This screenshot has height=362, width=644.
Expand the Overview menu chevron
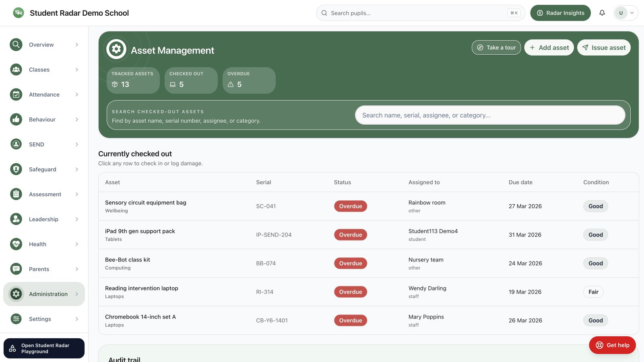[77, 45]
